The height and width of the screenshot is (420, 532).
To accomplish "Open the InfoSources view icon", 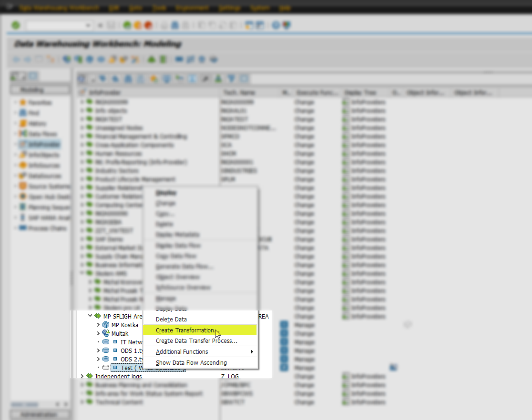I will tap(23, 165).
